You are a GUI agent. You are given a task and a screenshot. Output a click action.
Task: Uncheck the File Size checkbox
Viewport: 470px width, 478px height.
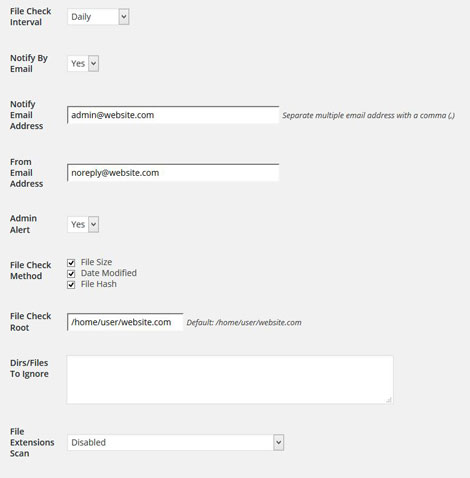[x=71, y=263]
